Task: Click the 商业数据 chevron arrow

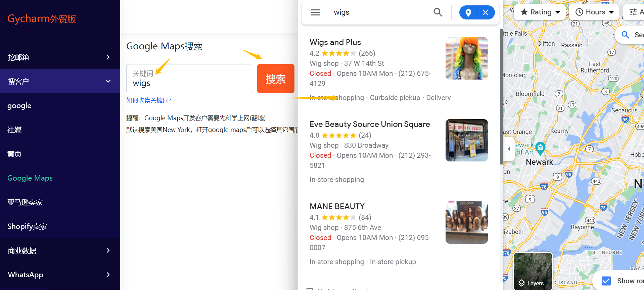Action: pyautogui.click(x=108, y=250)
